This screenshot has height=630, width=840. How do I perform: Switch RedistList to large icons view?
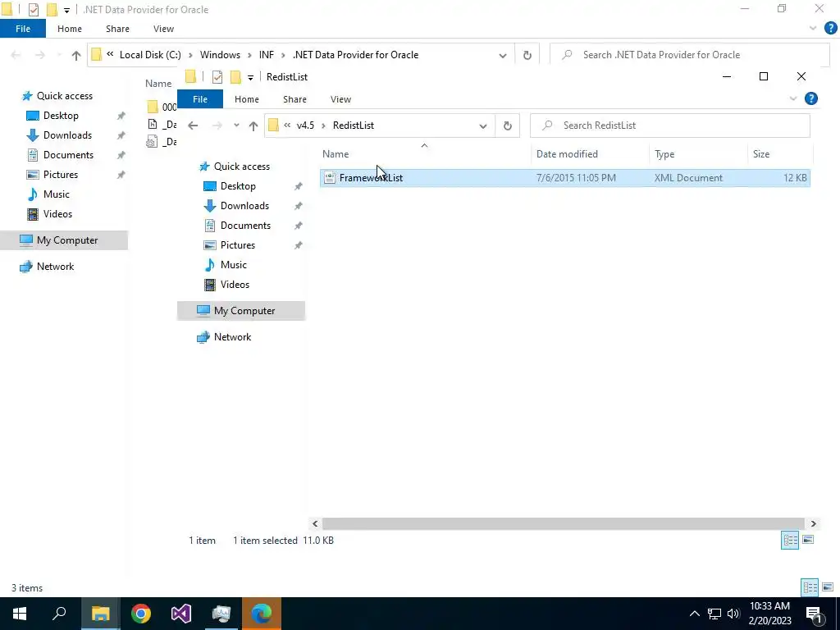click(808, 540)
